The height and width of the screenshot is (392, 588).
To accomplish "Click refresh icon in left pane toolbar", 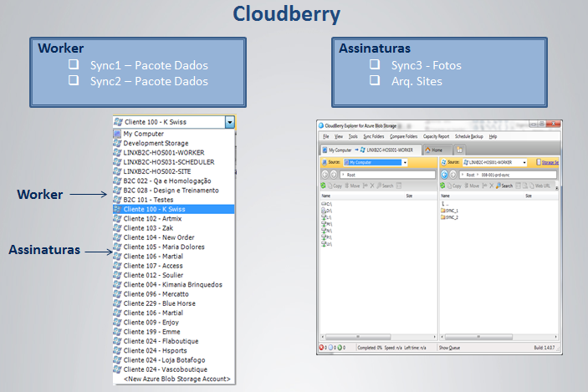I will [323, 186].
